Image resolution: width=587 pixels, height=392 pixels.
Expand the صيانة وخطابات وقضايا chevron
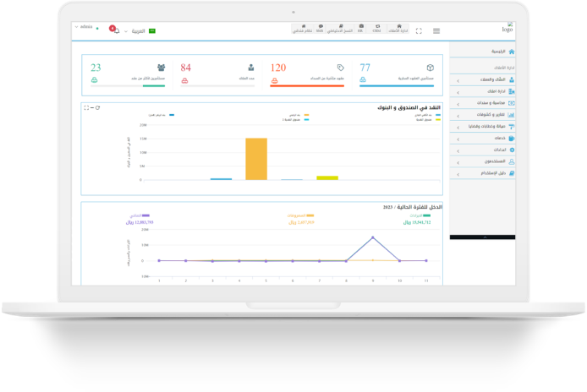tap(458, 128)
